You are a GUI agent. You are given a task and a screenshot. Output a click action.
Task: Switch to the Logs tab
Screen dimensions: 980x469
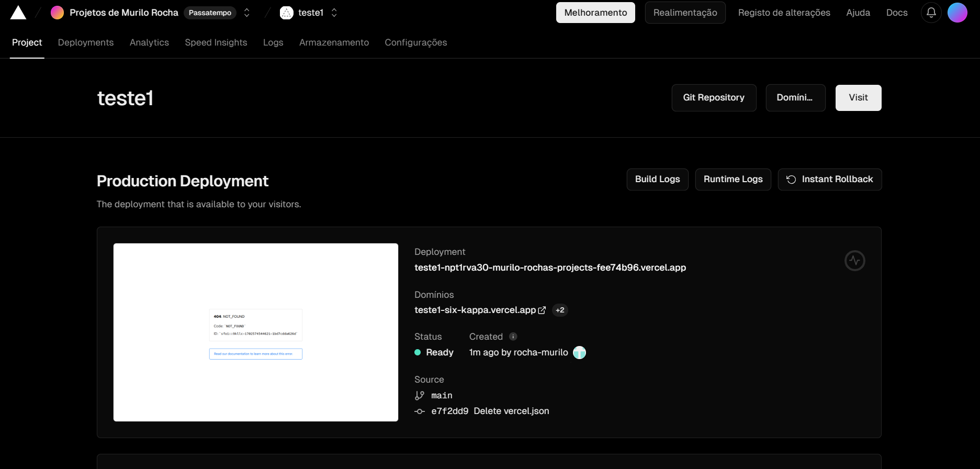click(x=273, y=42)
